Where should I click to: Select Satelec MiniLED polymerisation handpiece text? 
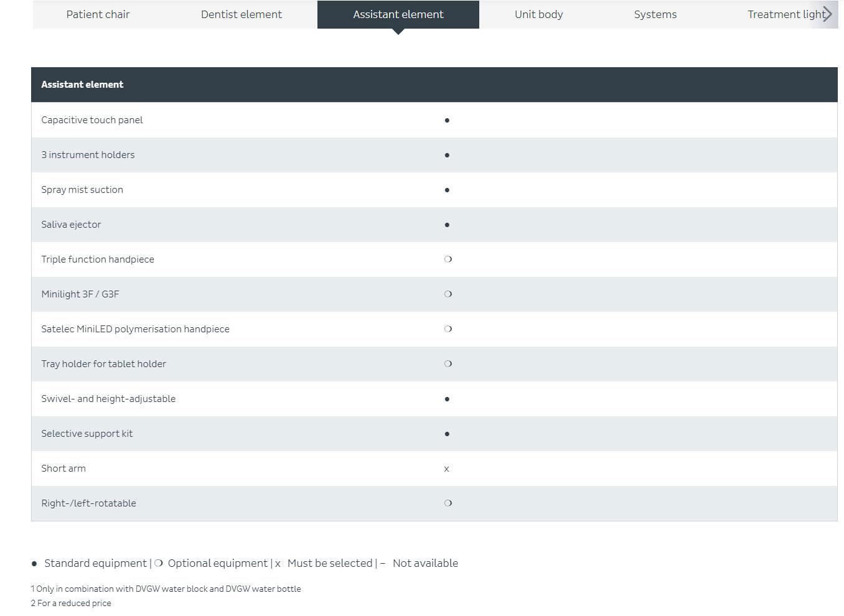136,329
